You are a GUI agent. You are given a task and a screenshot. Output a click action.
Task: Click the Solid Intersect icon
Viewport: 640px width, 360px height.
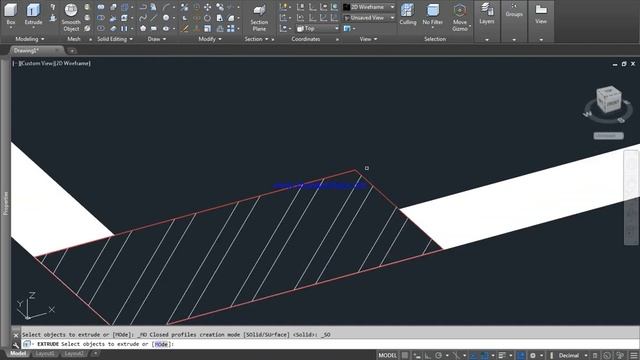[100, 29]
